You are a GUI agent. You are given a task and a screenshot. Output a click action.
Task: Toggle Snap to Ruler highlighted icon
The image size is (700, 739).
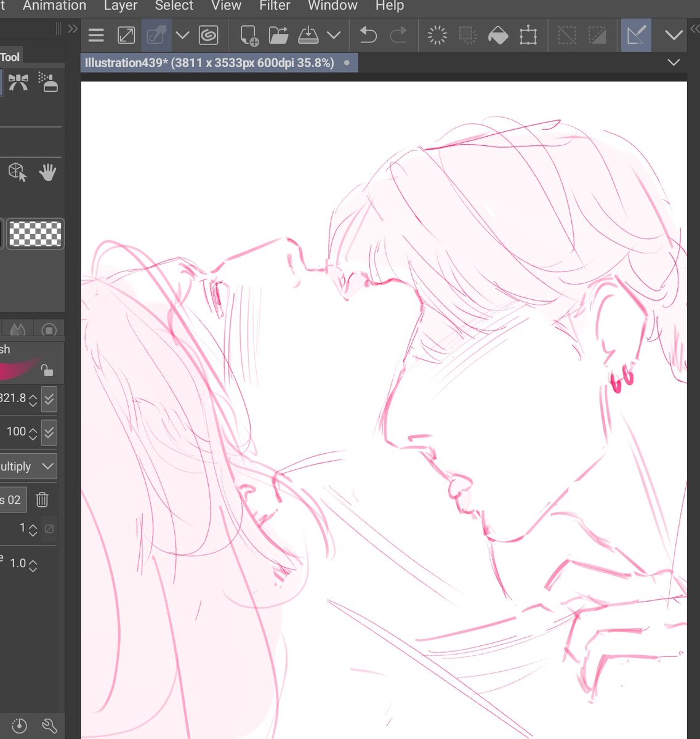coord(636,35)
